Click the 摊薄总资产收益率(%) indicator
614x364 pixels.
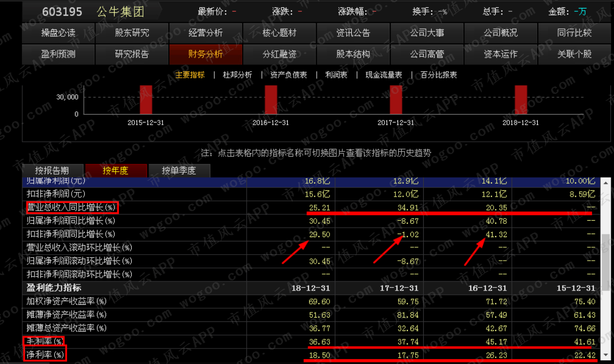click(x=67, y=328)
